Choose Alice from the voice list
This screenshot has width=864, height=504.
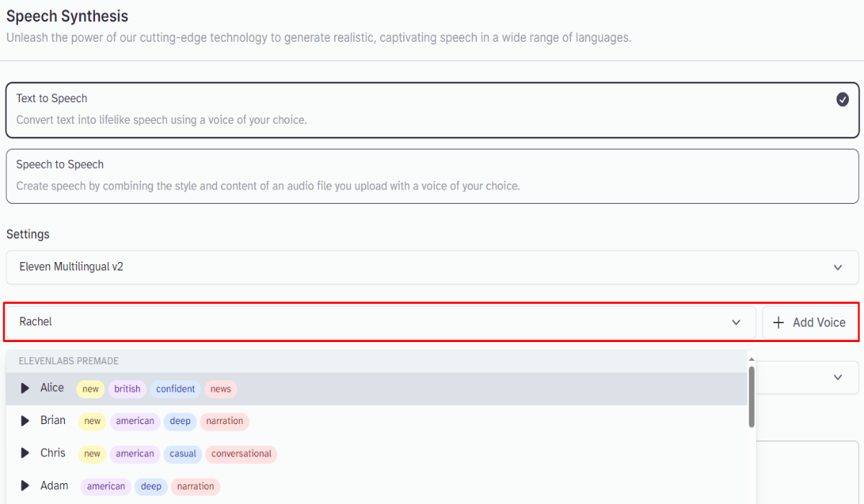click(52, 388)
